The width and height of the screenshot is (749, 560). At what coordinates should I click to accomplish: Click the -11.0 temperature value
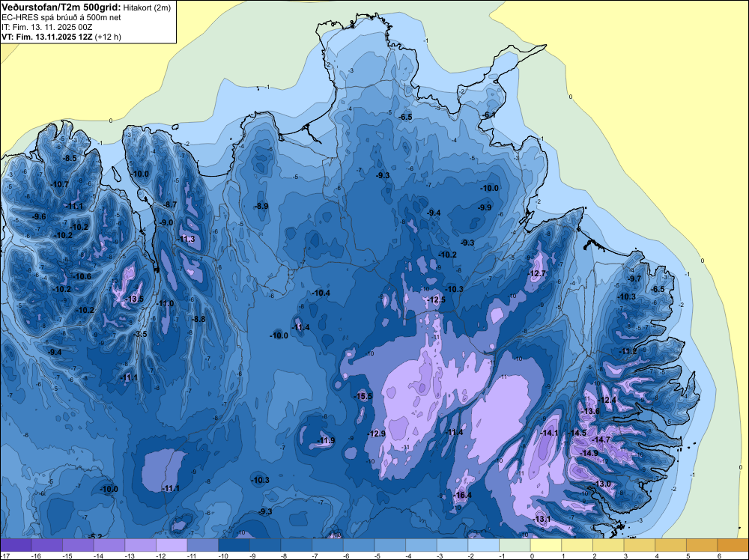166,303
